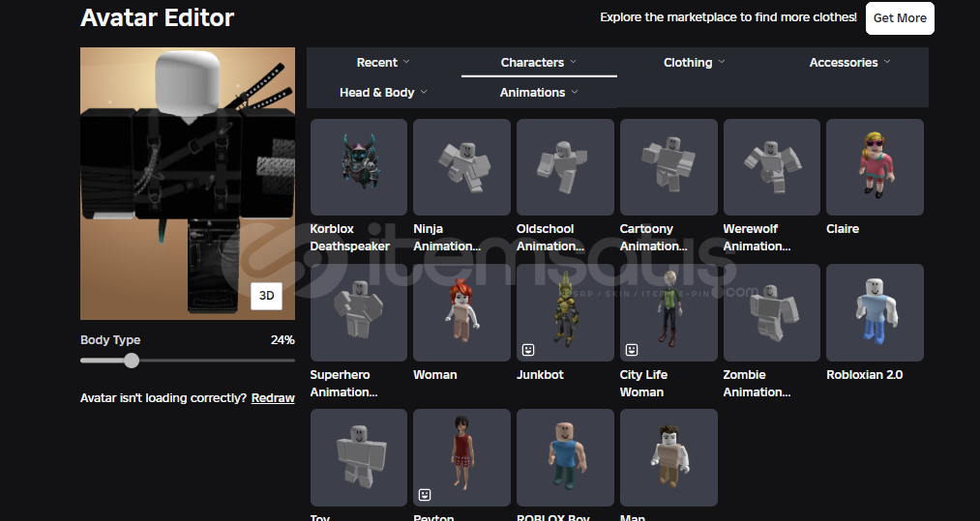The width and height of the screenshot is (980, 521).
Task: Pick the City Life Woman character
Action: pos(668,312)
